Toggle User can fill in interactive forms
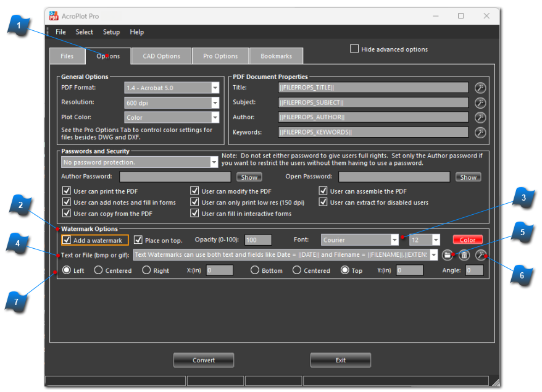 194,213
